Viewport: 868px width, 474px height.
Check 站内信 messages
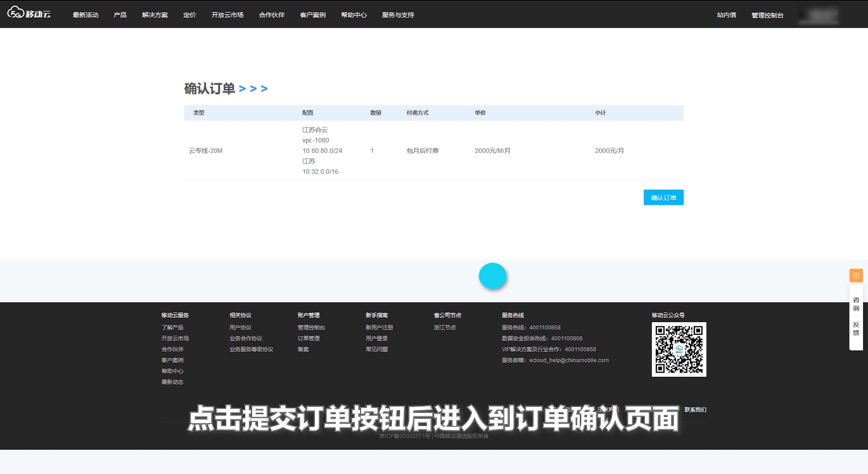coord(725,15)
